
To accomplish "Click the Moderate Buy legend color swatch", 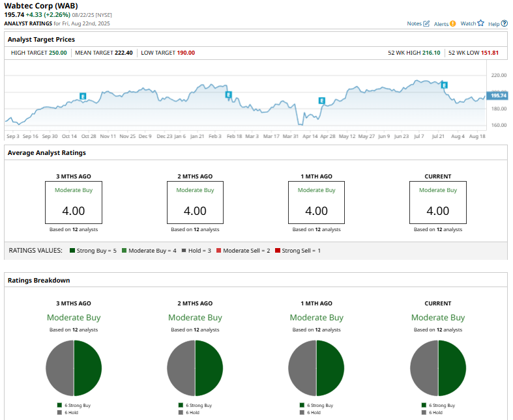I will pos(124,250).
